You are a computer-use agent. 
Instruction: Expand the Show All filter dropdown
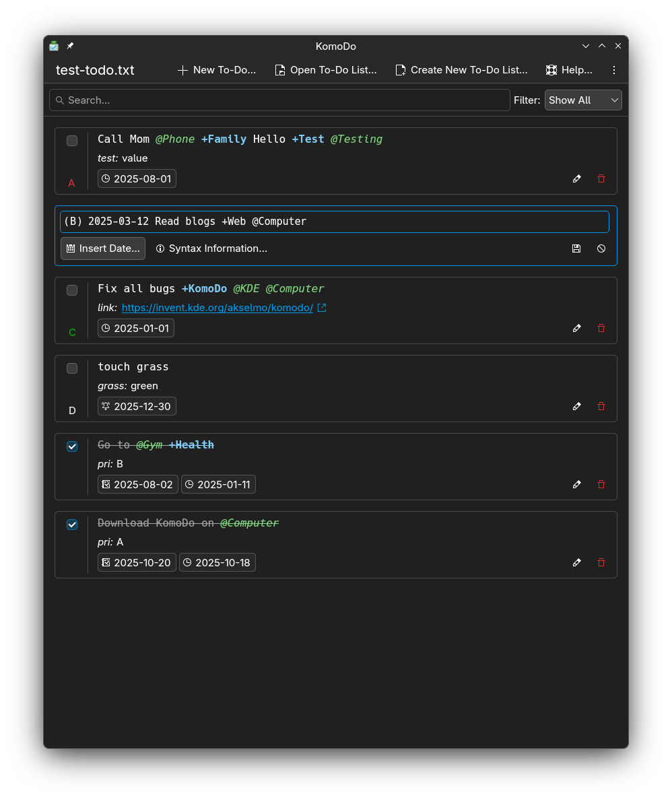582,100
